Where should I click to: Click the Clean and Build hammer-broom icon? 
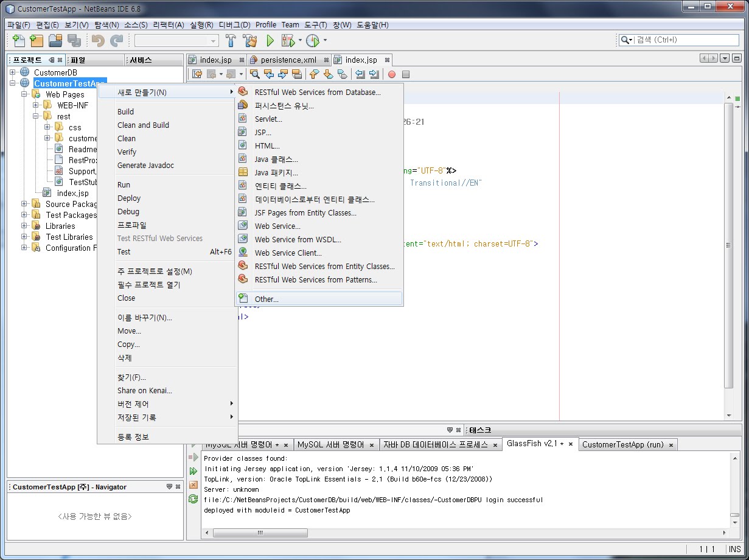pyautogui.click(x=250, y=41)
